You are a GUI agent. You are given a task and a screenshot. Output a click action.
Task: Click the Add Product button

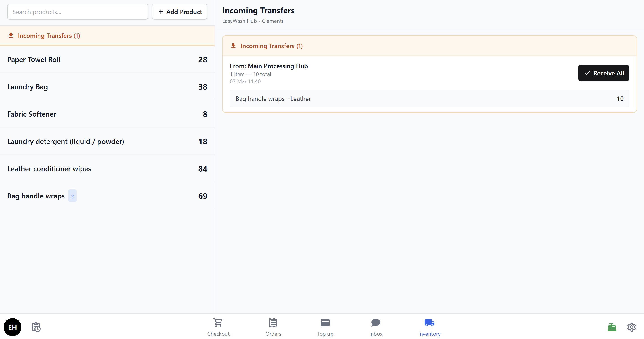179,12
